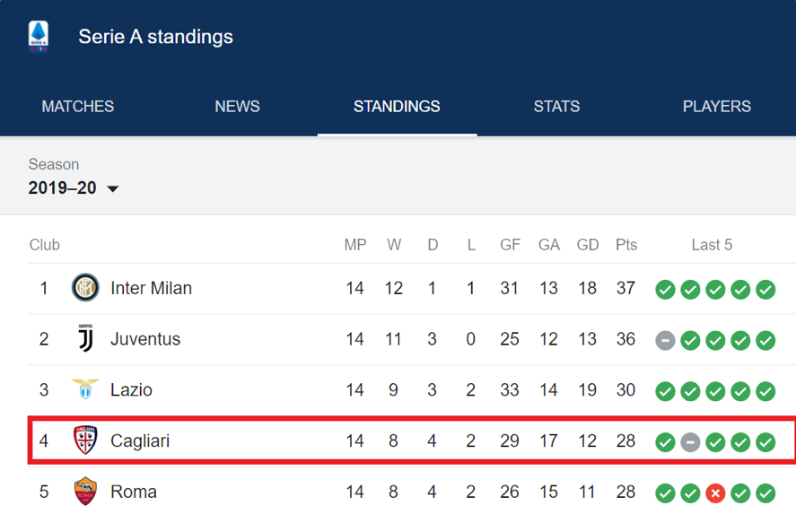Image resolution: width=796 pixels, height=532 pixels.
Task: Click the Cagliari club badge
Action: point(85,440)
